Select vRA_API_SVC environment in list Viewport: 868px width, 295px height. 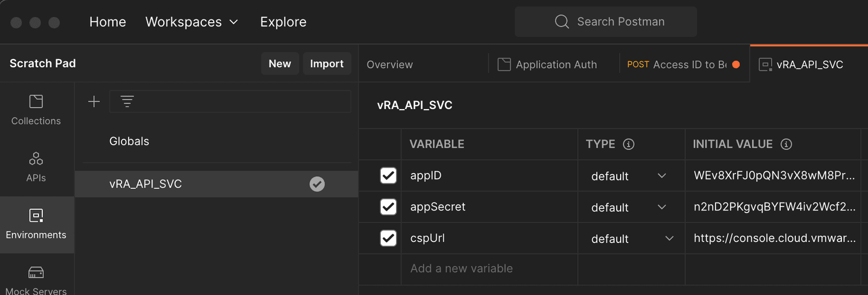tap(217, 184)
